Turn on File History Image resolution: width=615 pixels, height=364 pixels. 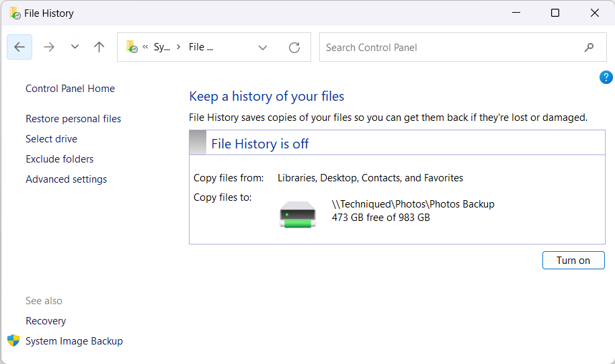[x=573, y=260]
